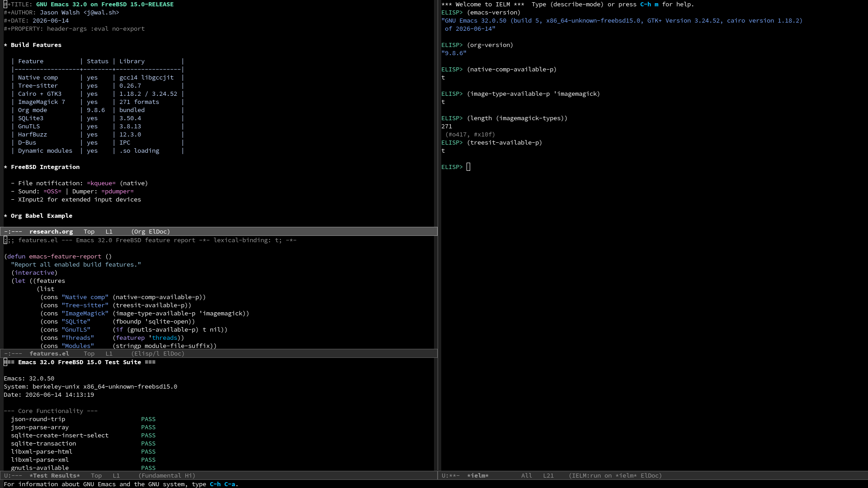Fold the Build Features org heading
Image resolution: width=868 pixels, height=488 pixels.
pyautogui.click(x=33, y=45)
